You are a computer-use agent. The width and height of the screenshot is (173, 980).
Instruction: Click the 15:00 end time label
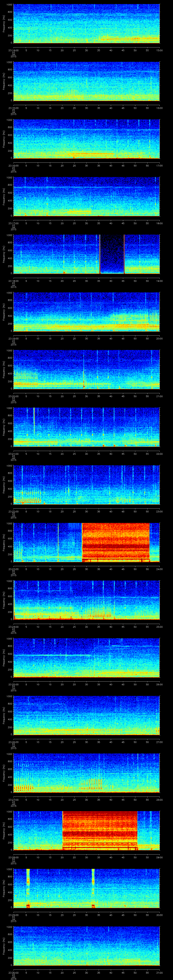(x=159, y=50)
